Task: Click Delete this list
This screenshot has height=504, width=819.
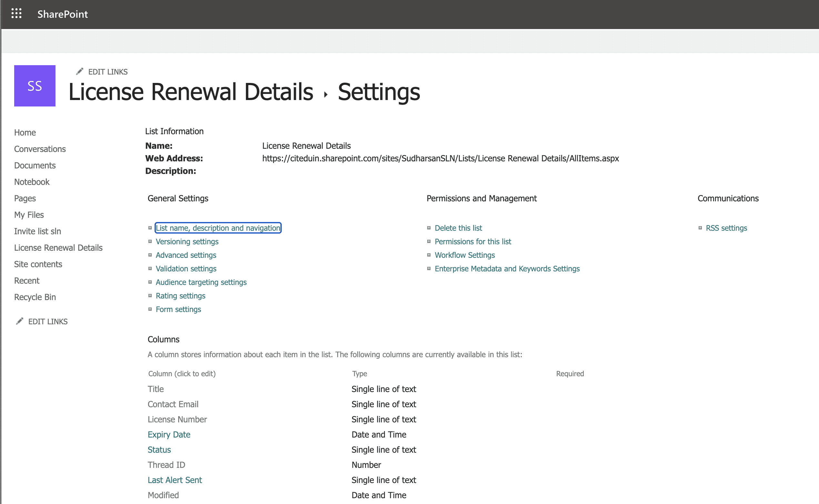Action: coord(458,228)
